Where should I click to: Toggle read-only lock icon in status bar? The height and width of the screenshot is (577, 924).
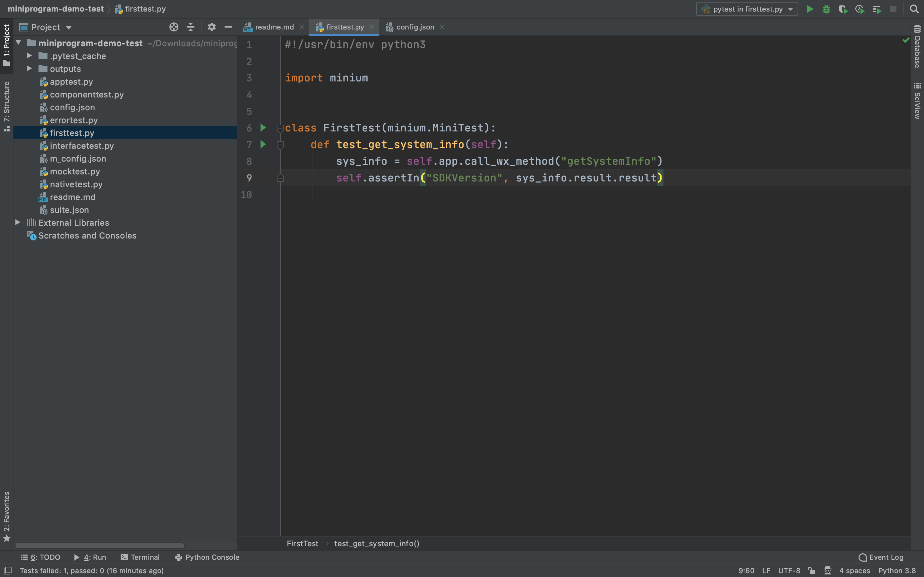tap(811, 571)
